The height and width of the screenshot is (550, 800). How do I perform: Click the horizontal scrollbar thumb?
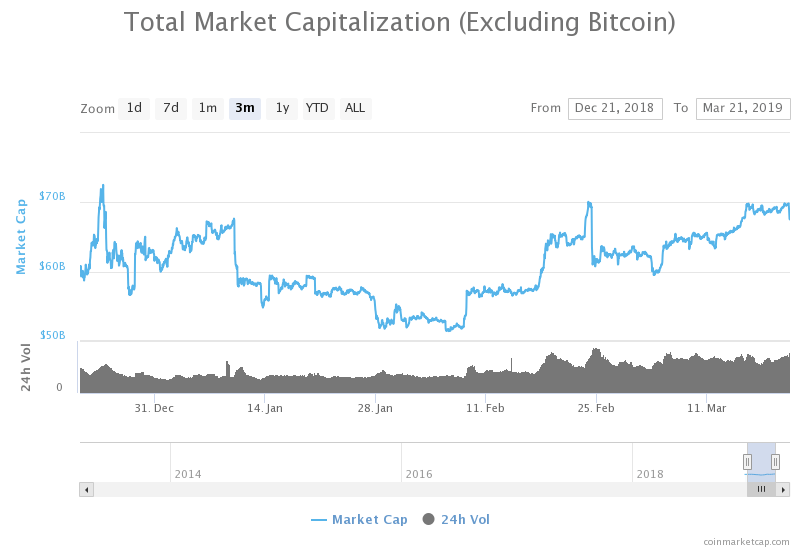click(x=761, y=489)
